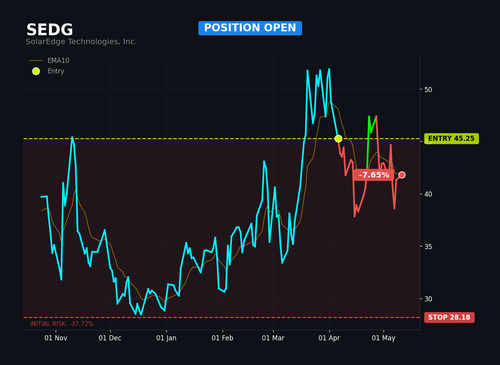Click the 35 price axis label
This screenshot has width=500, height=365.
428,246
